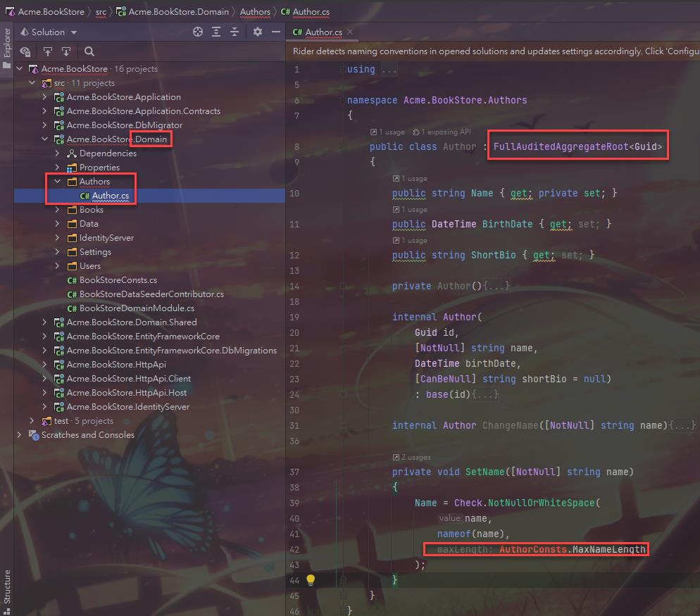The image size is (700, 616).
Task: Collapse the Authors folder
Action: pyautogui.click(x=58, y=182)
